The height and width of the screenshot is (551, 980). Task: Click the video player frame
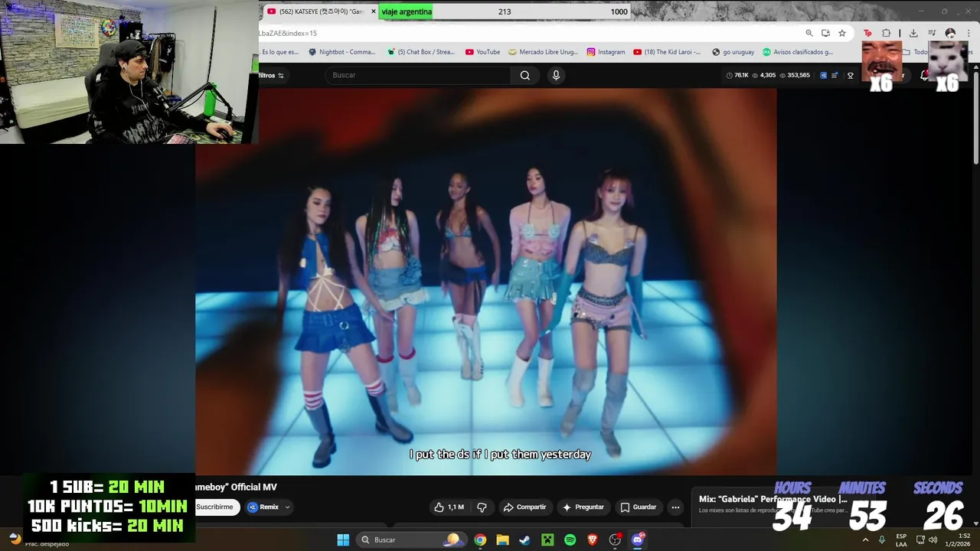[486, 281]
